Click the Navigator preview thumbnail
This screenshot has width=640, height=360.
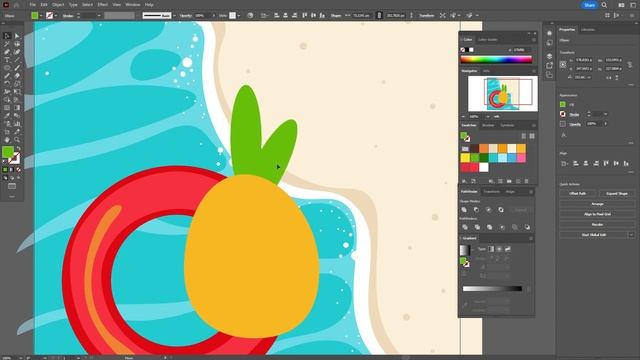coord(502,93)
